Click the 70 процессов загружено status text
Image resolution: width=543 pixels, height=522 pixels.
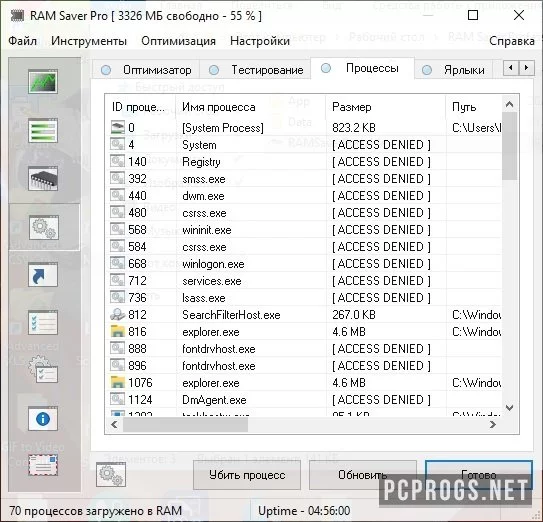[x=95, y=511]
